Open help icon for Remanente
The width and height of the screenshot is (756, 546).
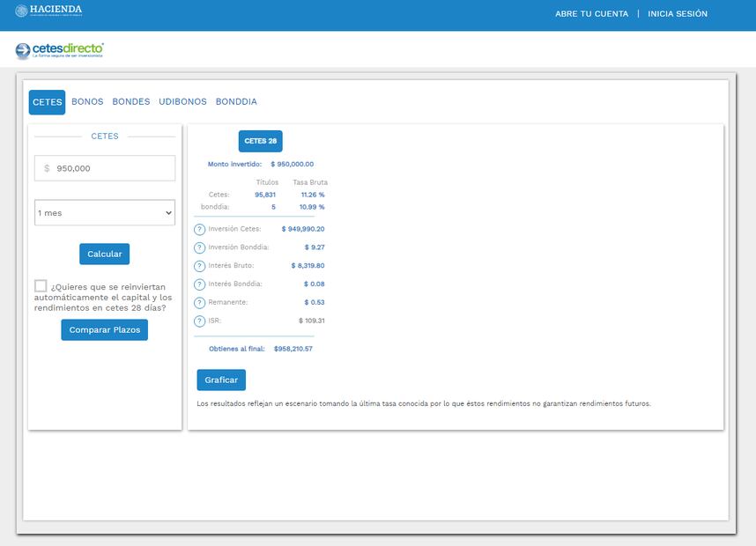(x=200, y=303)
